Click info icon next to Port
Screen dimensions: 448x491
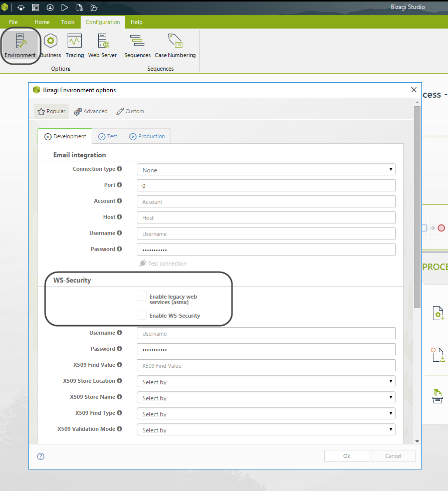119,185
